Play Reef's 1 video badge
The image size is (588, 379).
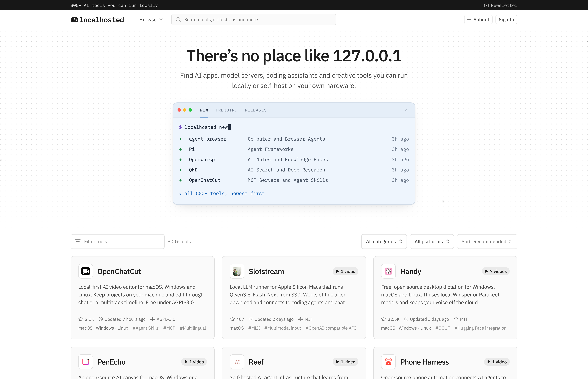click(x=345, y=362)
